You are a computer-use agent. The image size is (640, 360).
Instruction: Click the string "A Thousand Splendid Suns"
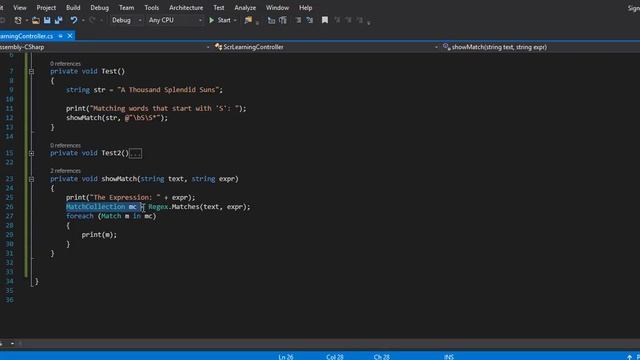(x=168, y=90)
